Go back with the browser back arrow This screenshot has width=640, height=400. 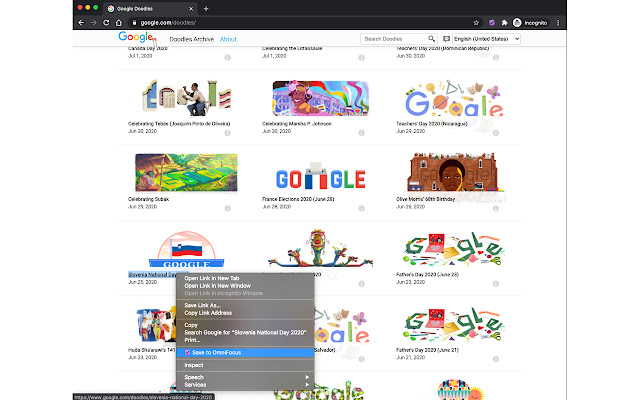(81, 23)
